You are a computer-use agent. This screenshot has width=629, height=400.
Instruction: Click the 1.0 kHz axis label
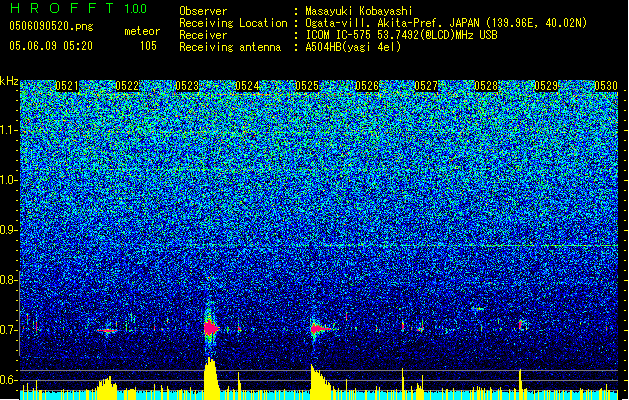point(8,180)
